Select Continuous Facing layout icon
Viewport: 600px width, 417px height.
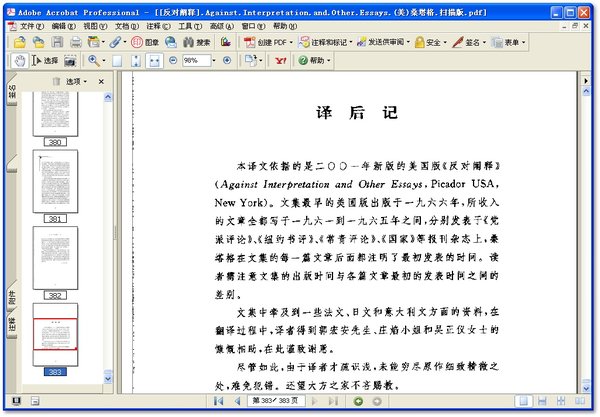pos(561,401)
